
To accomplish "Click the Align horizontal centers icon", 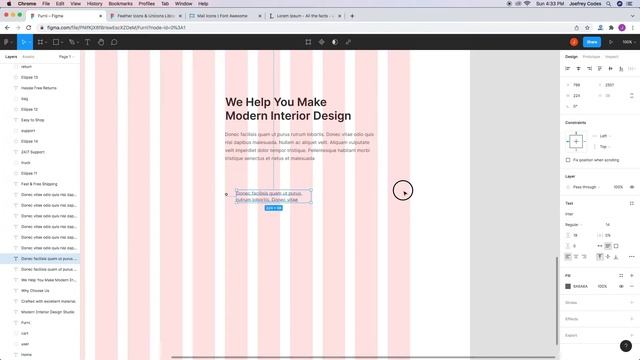I will click(x=578, y=69).
